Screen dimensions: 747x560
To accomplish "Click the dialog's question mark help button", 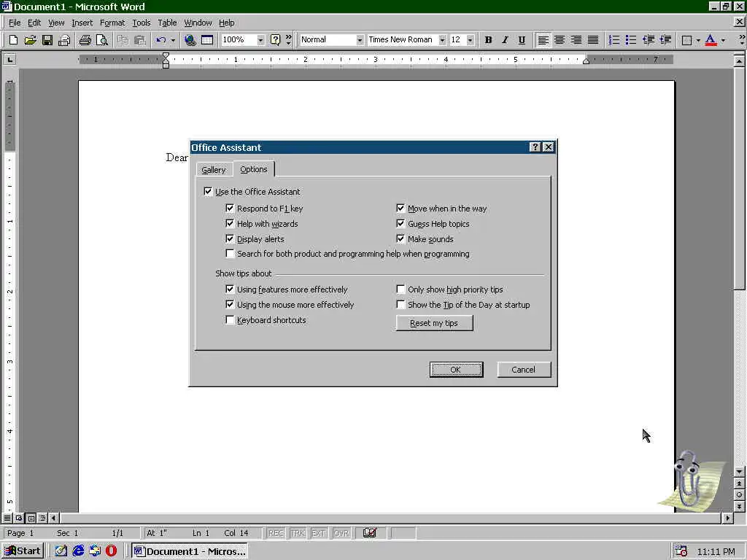I will (x=535, y=147).
